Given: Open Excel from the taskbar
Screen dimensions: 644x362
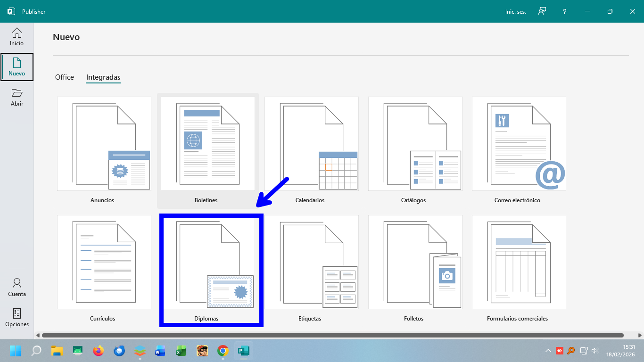Looking at the screenshot, I should 181,351.
